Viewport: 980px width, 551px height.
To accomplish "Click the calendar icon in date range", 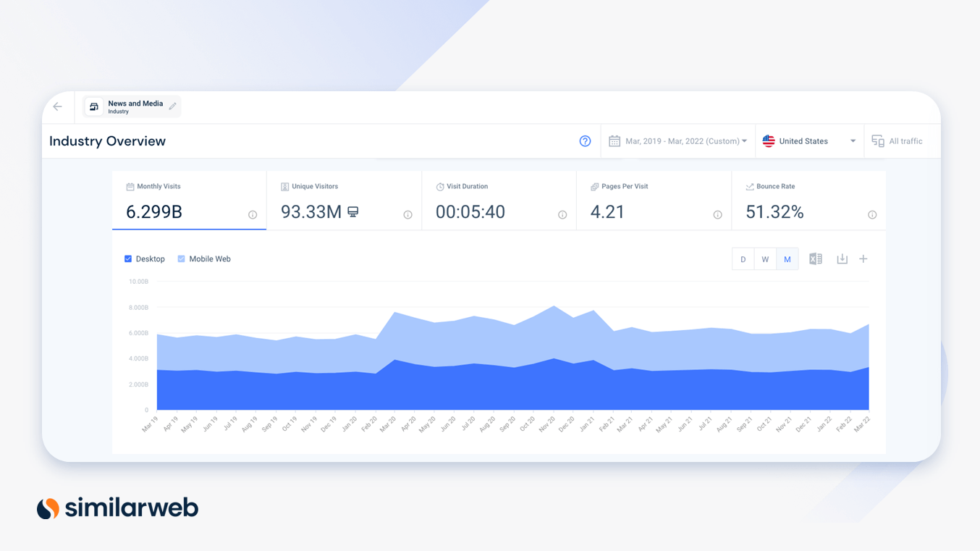I will [614, 140].
